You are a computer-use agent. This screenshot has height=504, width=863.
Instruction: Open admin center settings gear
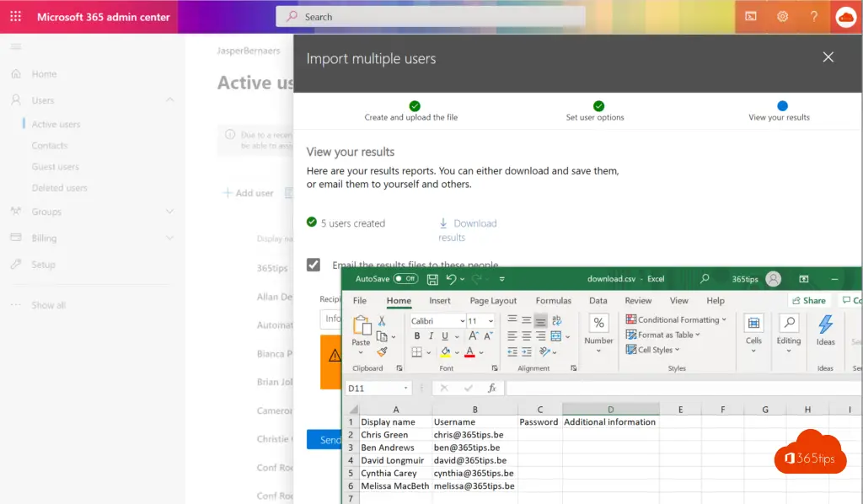pyautogui.click(x=782, y=17)
